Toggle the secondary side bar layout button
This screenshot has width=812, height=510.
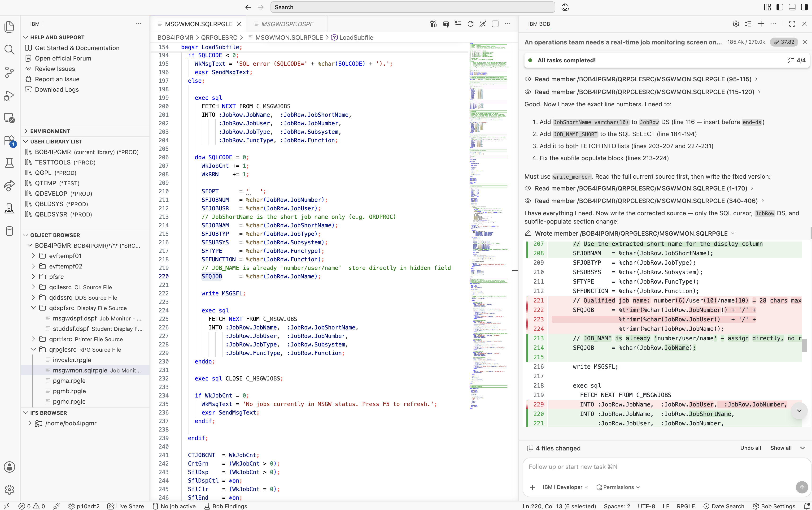[804, 7]
